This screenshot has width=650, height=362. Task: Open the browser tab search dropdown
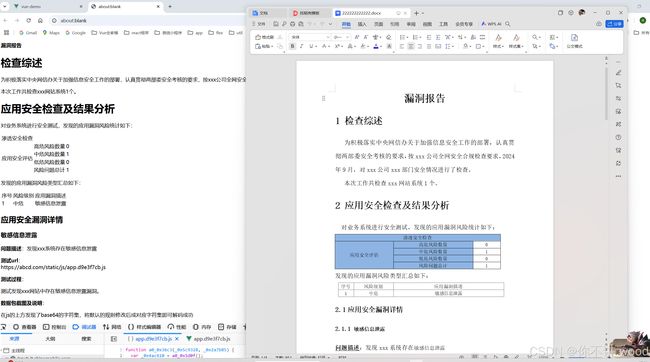[5, 7]
